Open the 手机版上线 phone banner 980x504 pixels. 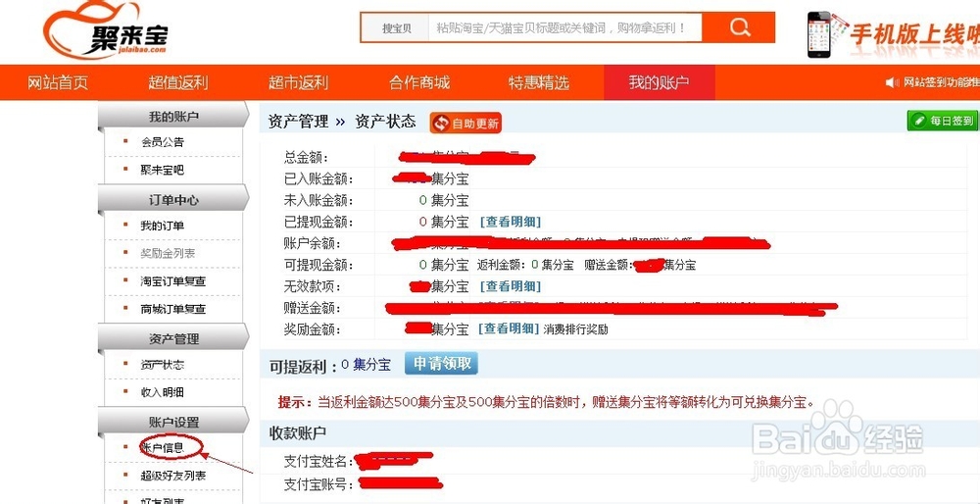(x=893, y=34)
